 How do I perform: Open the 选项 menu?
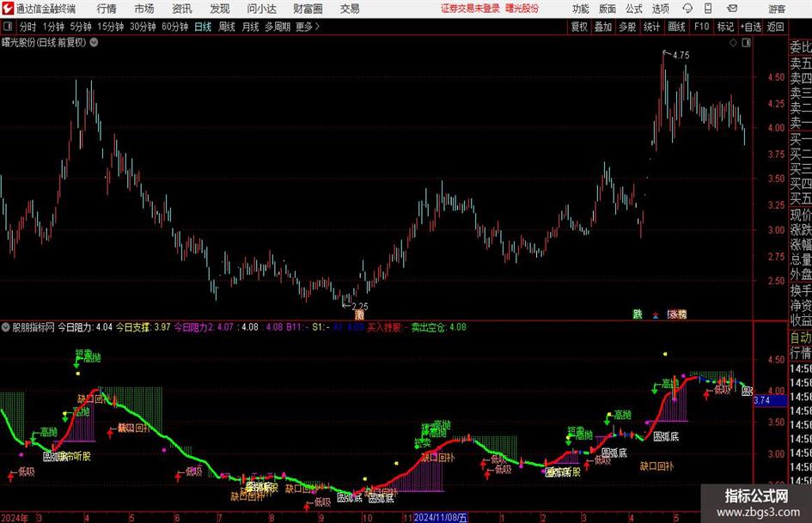click(660, 9)
